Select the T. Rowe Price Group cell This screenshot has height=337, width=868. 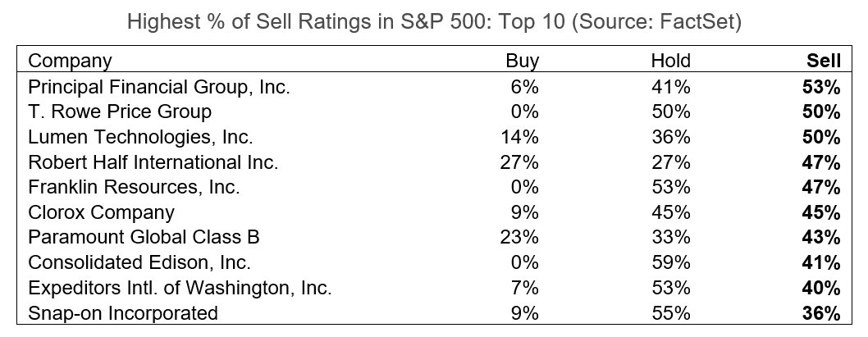(120, 112)
